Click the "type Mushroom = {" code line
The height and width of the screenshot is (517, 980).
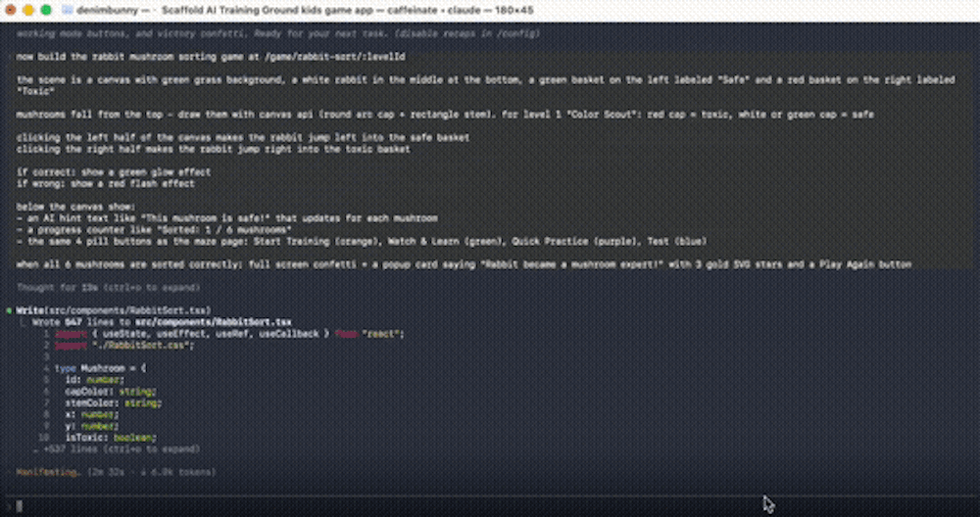click(101, 368)
